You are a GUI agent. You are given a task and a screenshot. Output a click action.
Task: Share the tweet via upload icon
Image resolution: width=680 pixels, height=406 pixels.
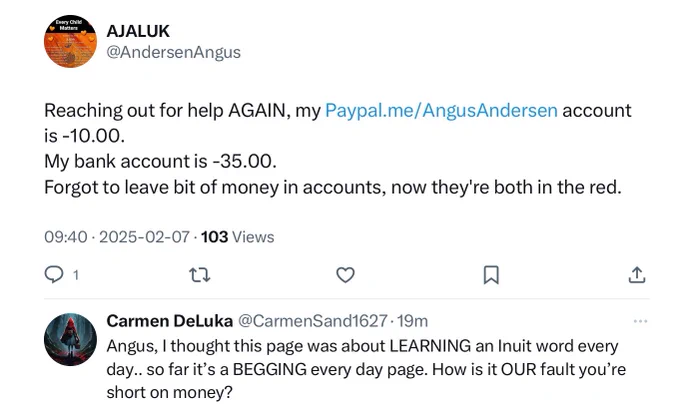(637, 275)
